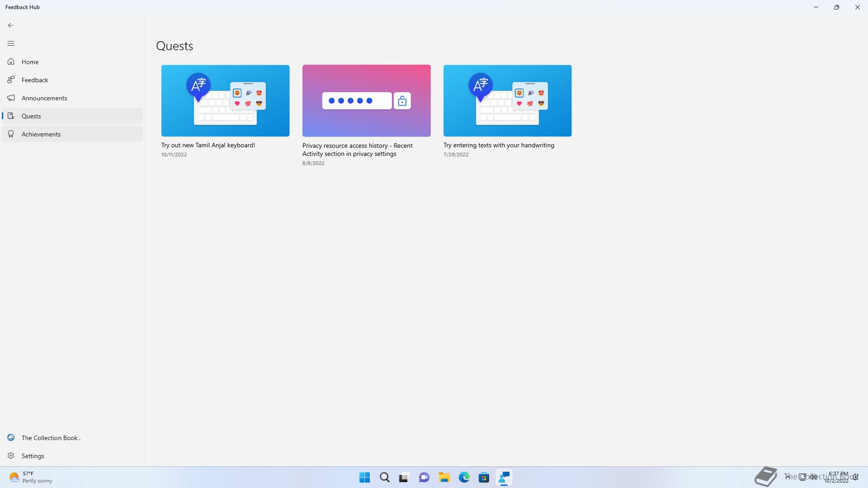This screenshot has height=488, width=868.
Task: Select Quests in the sidebar
Action: (x=72, y=116)
